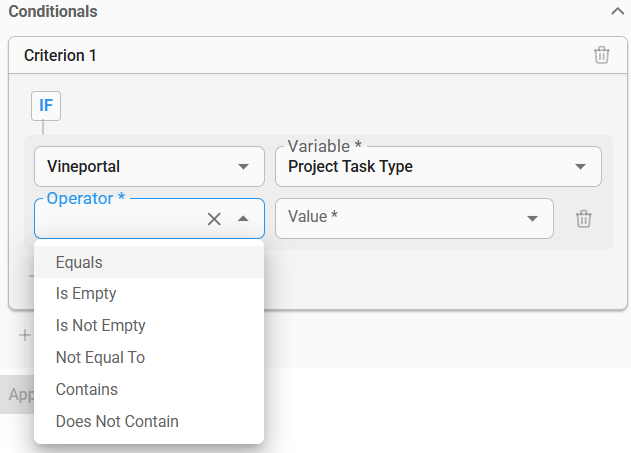This screenshot has width=631, height=453.
Task: Click the down arrow in Value field
Action: (x=532, y=219)
